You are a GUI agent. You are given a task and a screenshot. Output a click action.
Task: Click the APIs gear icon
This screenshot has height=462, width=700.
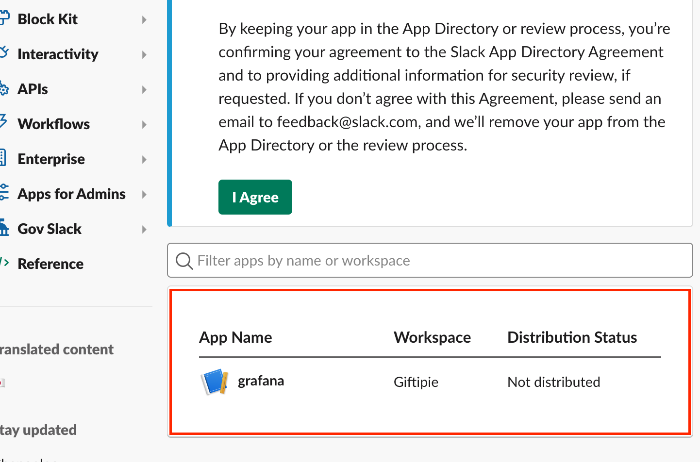pyautogui.click(x=4, y=88)
